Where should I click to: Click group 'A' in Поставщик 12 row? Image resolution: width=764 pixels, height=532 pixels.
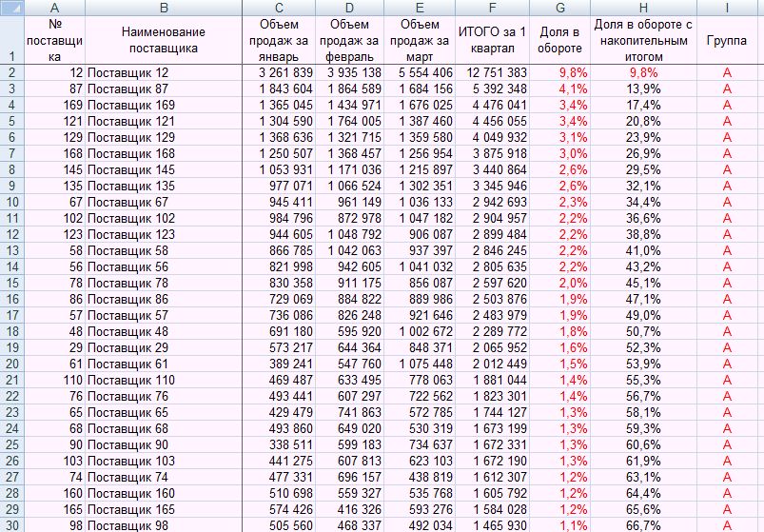[x=727, y=72]
